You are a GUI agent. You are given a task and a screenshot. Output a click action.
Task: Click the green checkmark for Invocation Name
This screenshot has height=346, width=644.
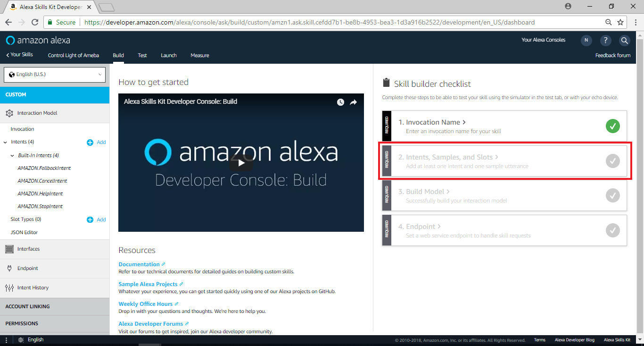pos(613,126)
